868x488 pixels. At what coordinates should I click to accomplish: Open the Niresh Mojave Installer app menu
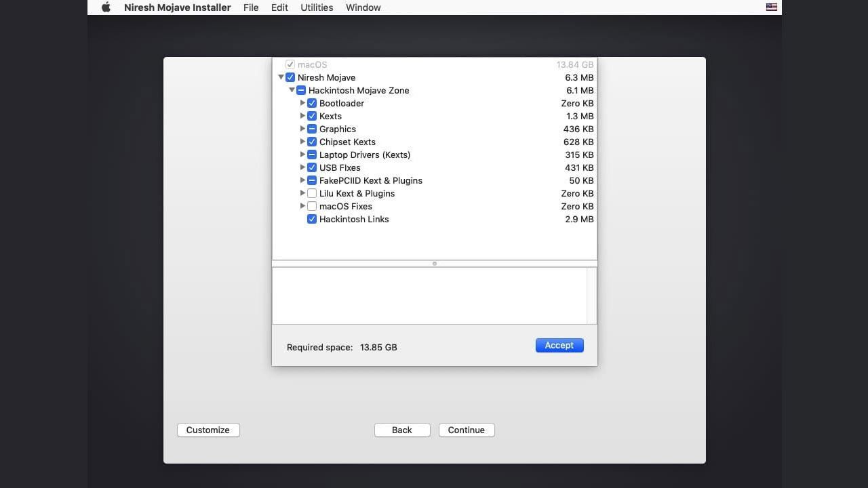[x=178, y=7]
